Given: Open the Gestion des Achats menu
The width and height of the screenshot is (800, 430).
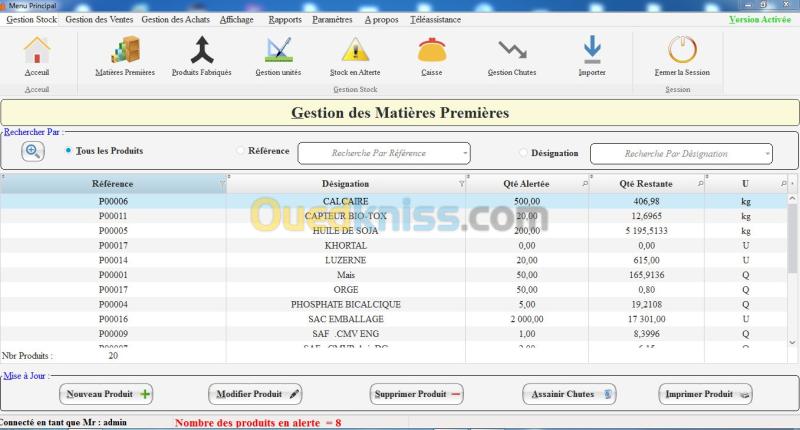Looking at the screenshot, I should (x=176, y=19).
